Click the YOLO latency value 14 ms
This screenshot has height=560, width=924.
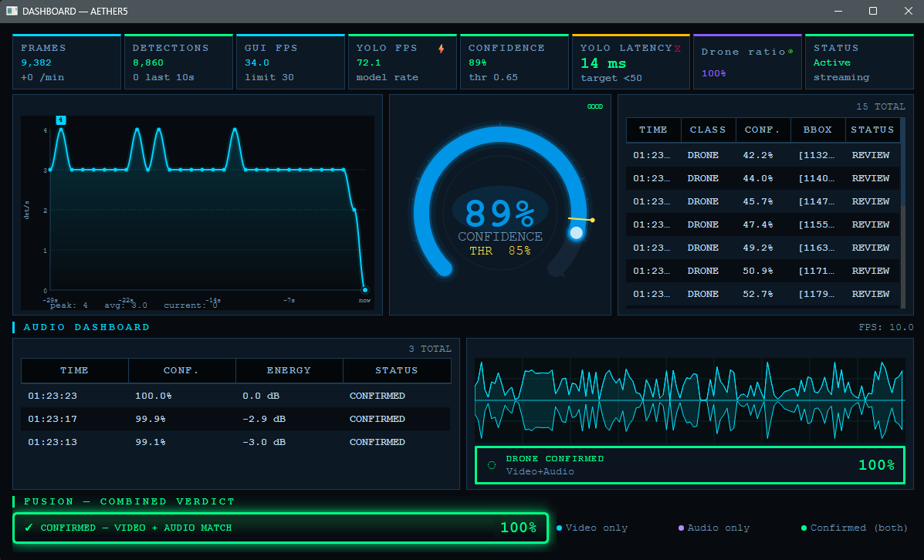click(x=604, y=63)
